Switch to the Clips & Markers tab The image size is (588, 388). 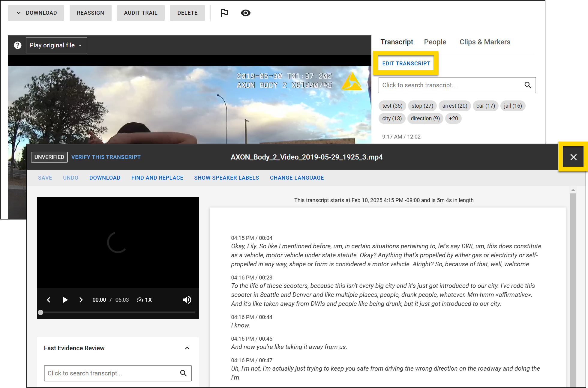pyautogui.click(x=485, y=42)
